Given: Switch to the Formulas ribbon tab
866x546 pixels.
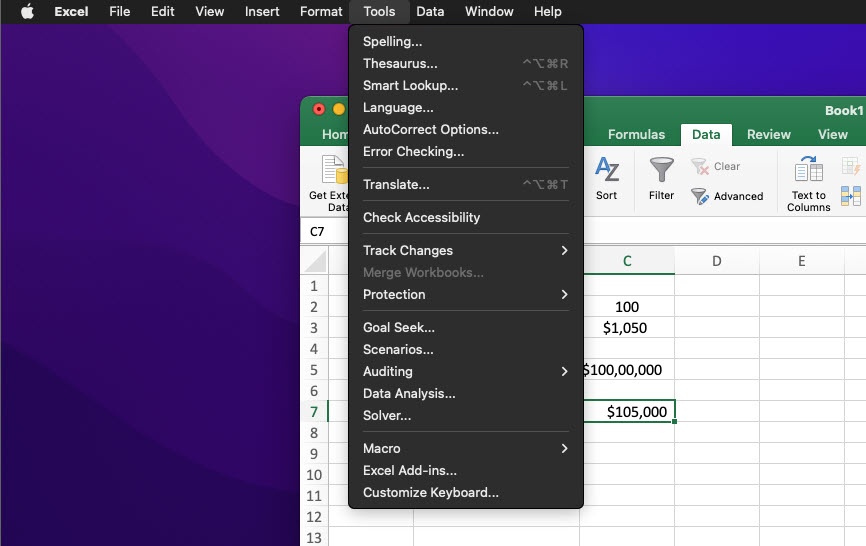Looking at the screenshot, I should click(x=636, y=135).
